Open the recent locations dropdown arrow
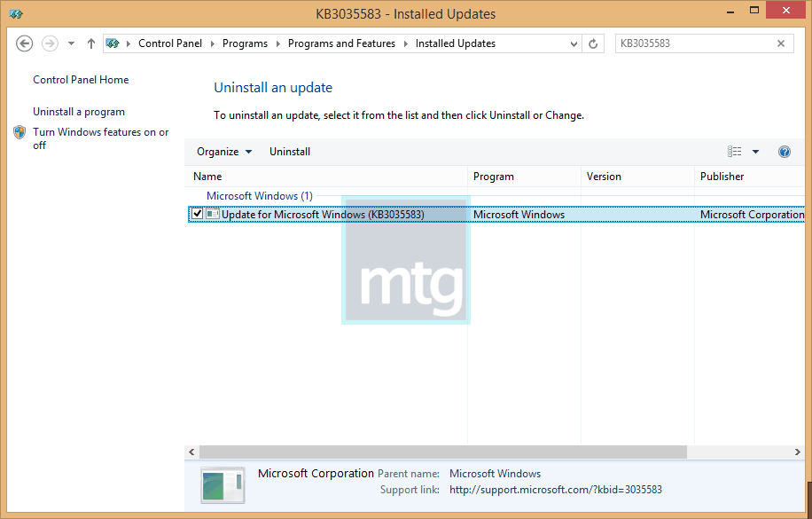Screen dimensions: 812x519 (x=72, y=43)
